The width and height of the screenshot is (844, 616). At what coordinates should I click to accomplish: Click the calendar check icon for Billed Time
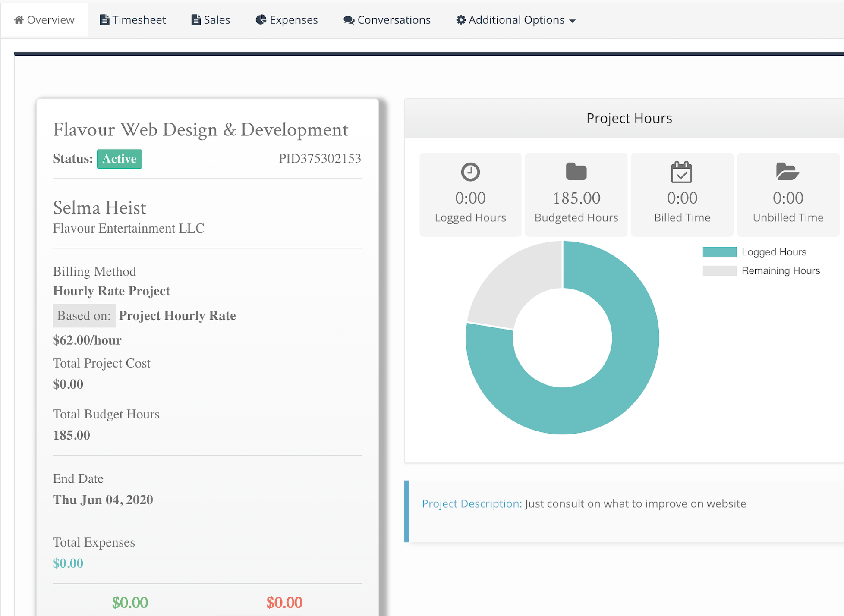(x=682, y=172)
